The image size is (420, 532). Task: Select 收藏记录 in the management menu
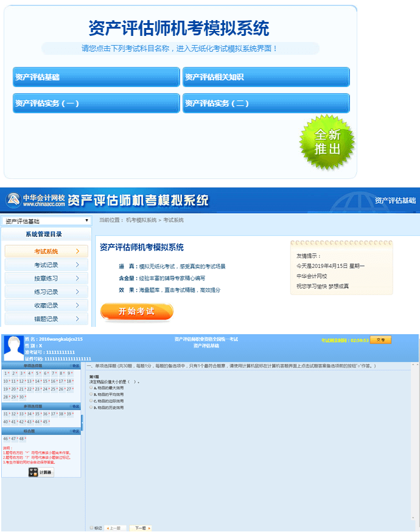[46, 306]
